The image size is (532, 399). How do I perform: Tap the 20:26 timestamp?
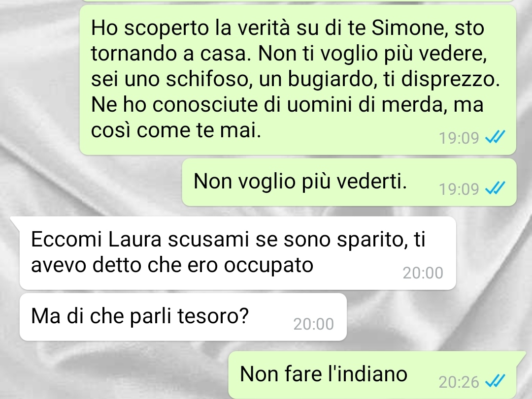pos(459,382)
